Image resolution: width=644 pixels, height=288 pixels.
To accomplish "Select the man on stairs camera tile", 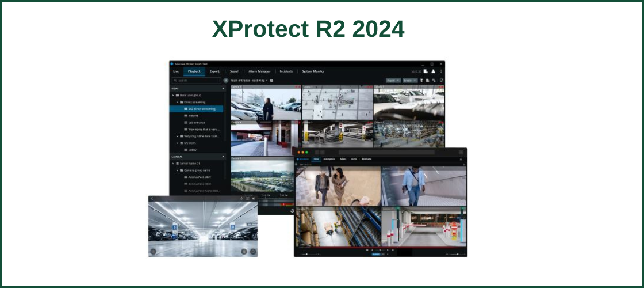I will pyautogui.click(x=424, y=186).
